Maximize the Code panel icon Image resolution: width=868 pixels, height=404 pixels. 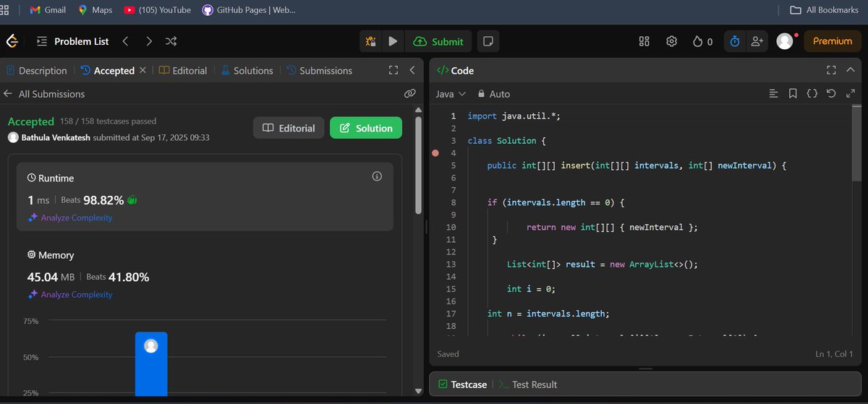(x=831, y=70)
